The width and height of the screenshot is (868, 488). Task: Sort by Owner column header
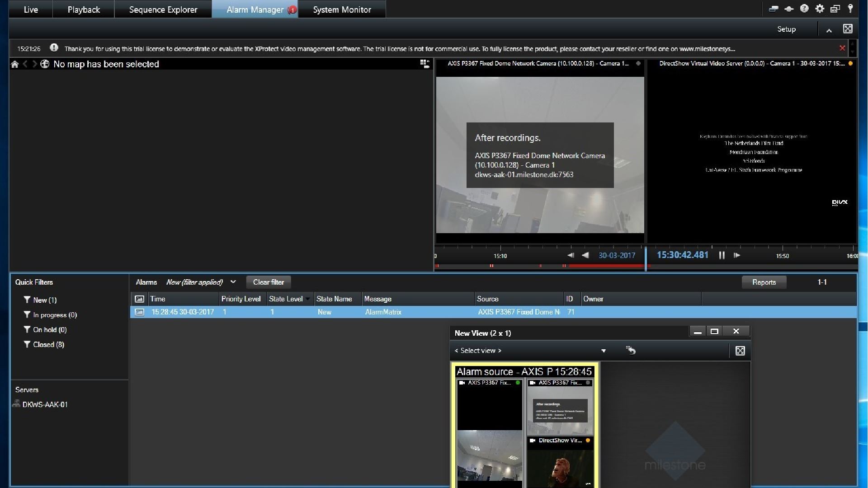point(641,299)
